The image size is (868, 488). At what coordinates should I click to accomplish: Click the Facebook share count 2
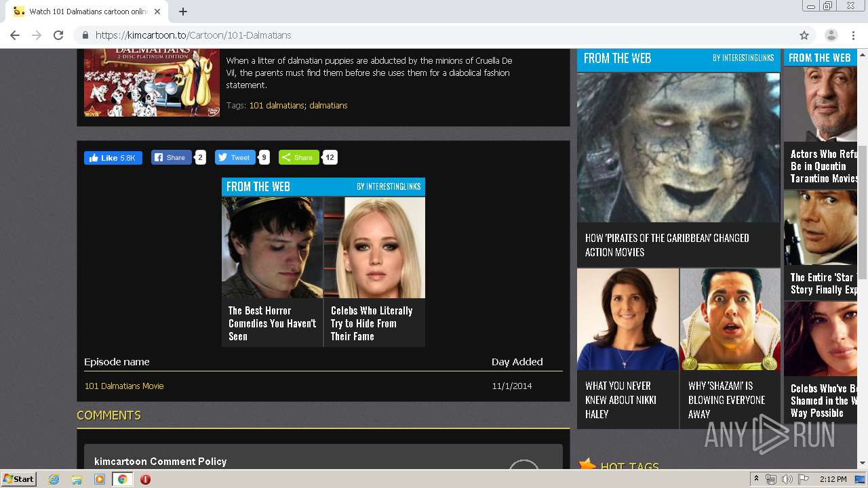point(200,158)
